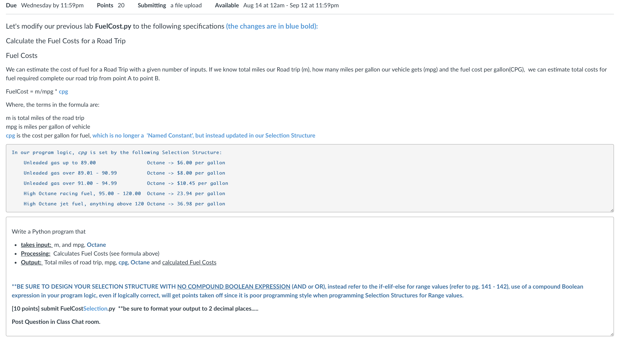This screenshot has height=337, width=644.
Task: Click the underlined 'Processing:' label
Action: tap(36, 254)
